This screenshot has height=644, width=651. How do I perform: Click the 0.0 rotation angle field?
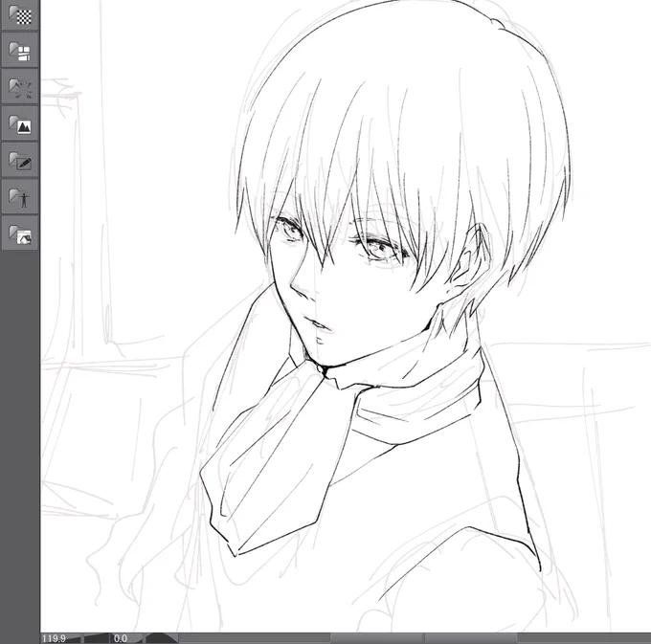tap(121, 638)
